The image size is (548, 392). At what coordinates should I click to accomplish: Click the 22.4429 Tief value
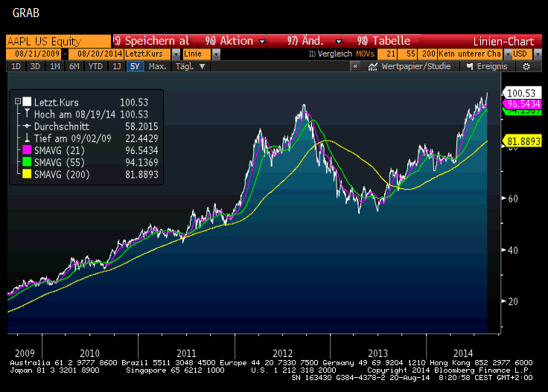click(141, 138)
